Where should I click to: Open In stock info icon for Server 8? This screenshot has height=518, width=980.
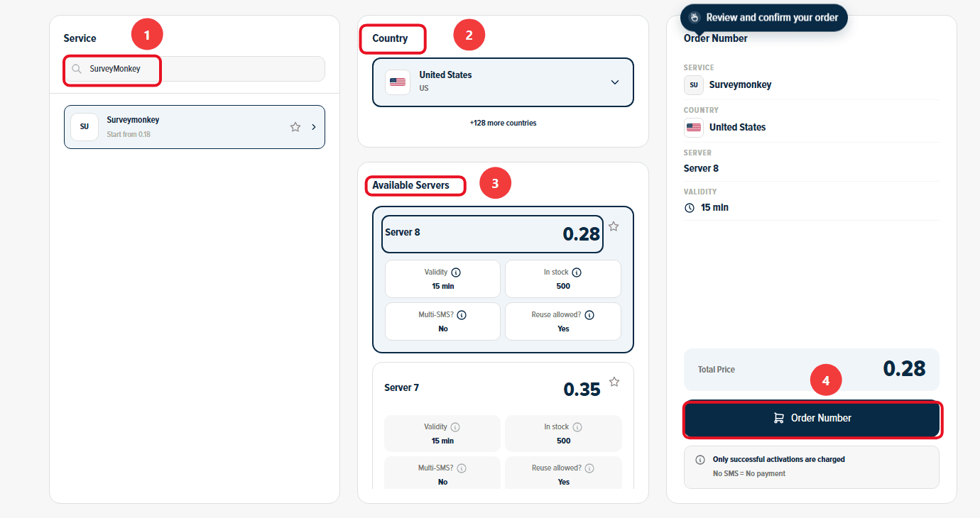coord(577,272)
